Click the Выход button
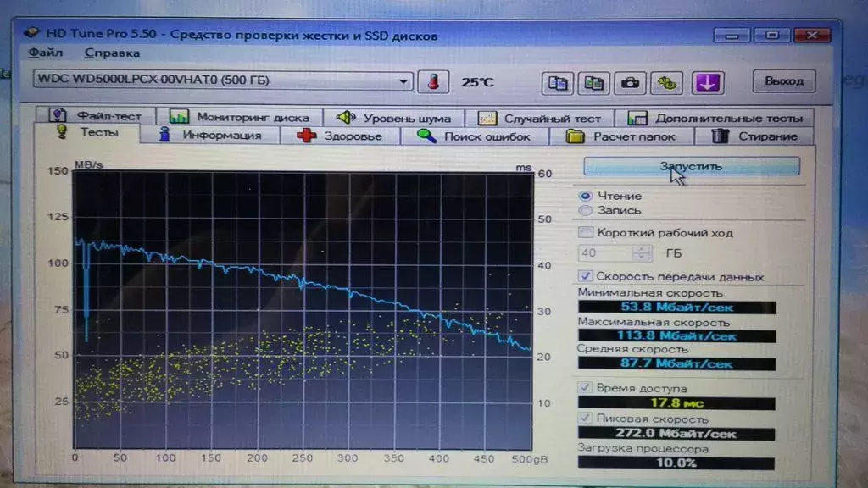Image resolution: width=868 pixels, height=488 pixels. [784, 81]
